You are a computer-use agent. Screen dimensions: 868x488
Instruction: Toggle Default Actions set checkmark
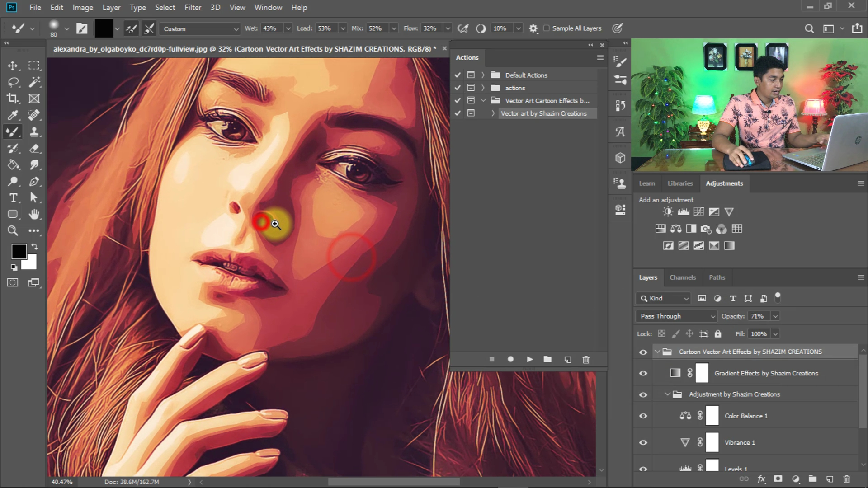coord(458,75)
